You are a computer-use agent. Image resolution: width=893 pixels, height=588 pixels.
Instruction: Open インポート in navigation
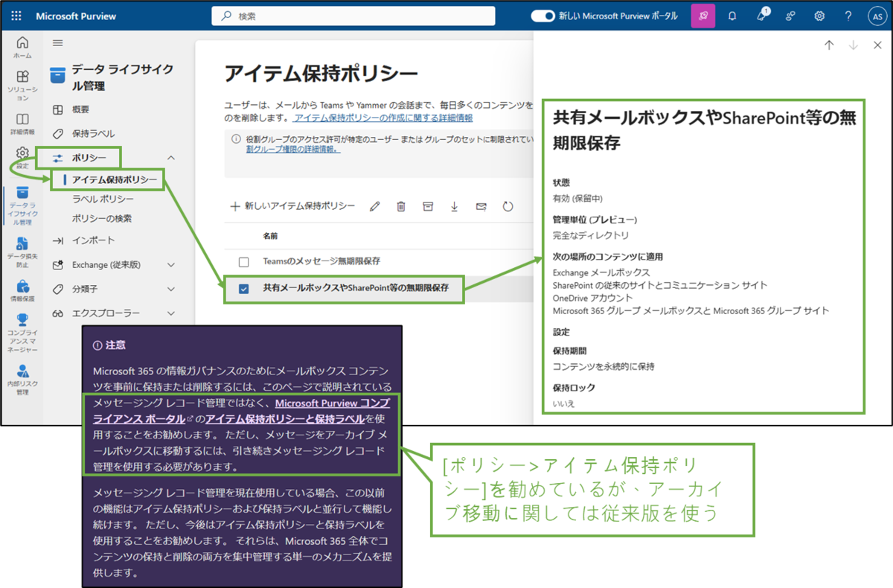(x=94, y=240)
